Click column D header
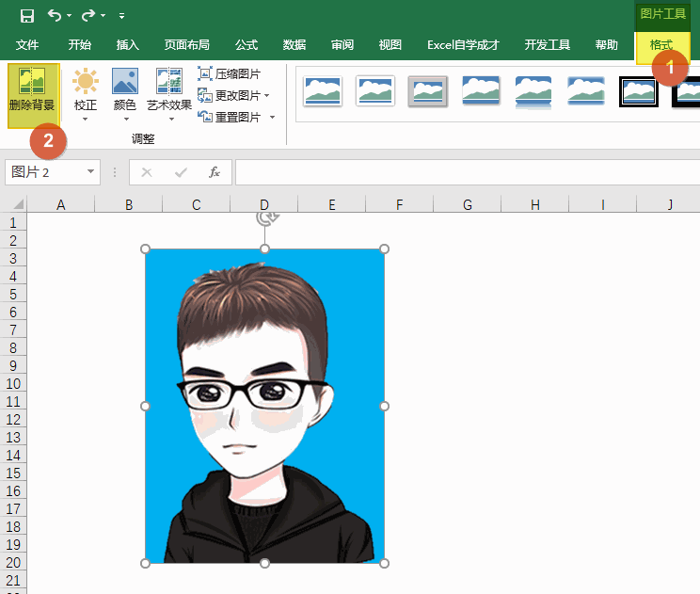The height and width of the screenshot is (594, 700). [264, 205]
